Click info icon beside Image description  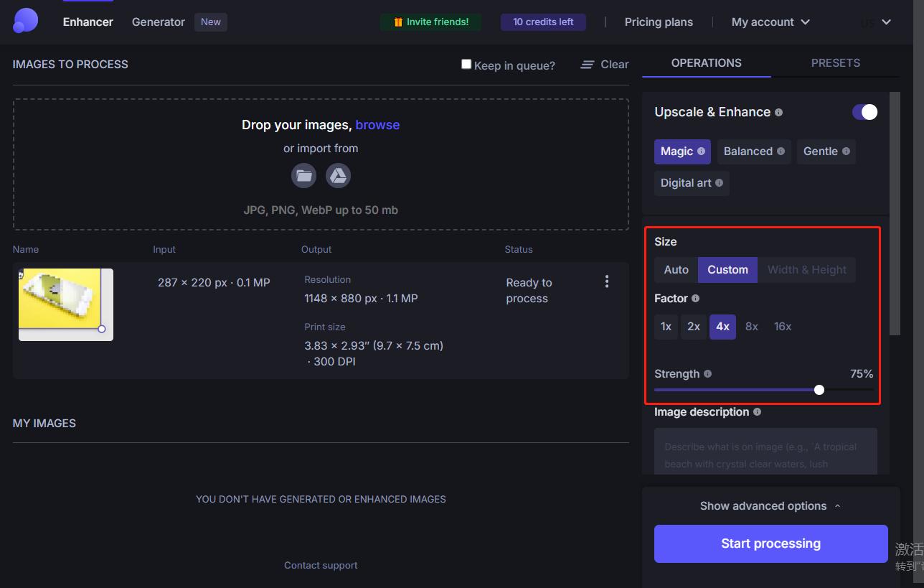758,412
